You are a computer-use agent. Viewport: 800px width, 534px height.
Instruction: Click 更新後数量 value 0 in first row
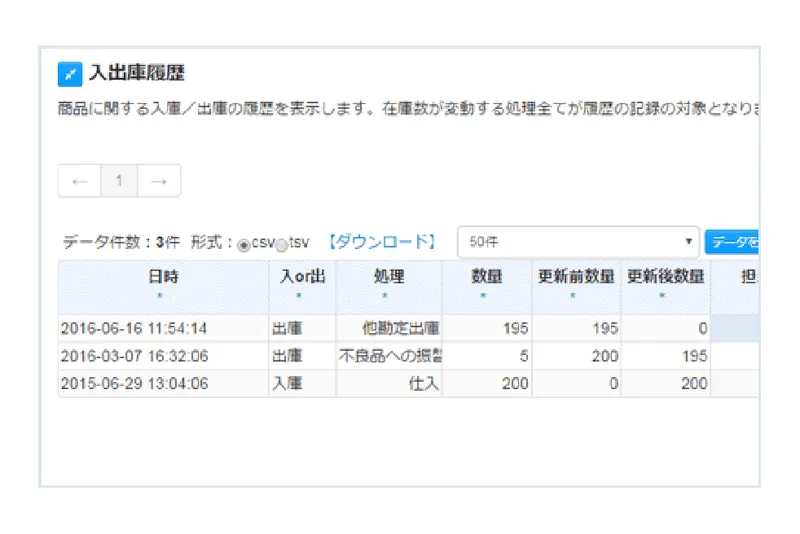click(703, 328)
